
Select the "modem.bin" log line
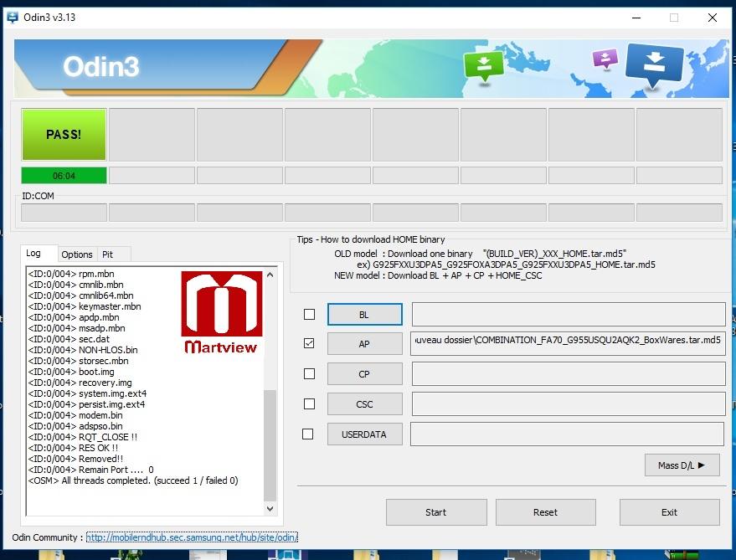pos(75,415)
